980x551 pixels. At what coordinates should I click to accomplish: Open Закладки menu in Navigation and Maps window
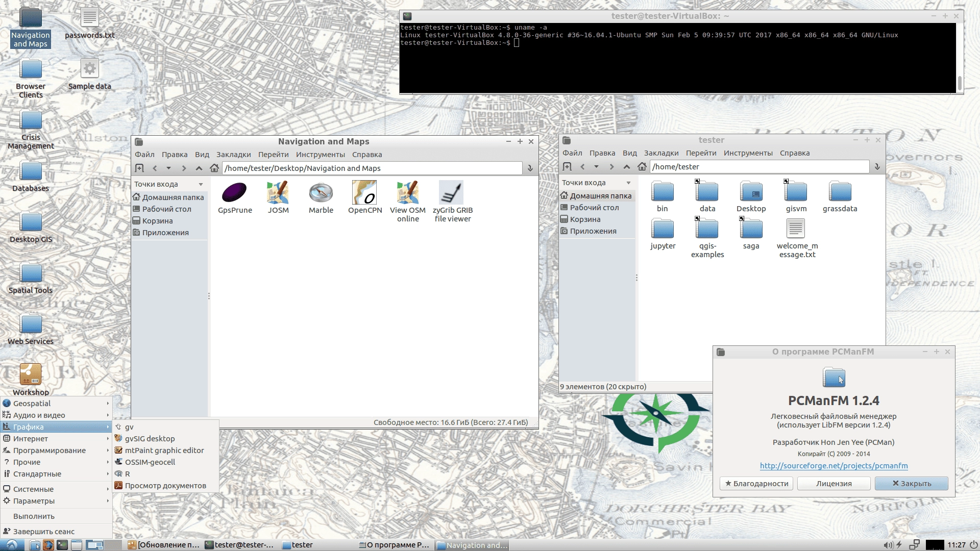[233, 155]
